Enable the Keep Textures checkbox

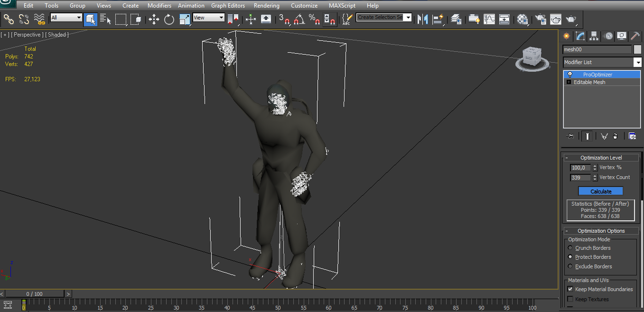tap(570, 299)
